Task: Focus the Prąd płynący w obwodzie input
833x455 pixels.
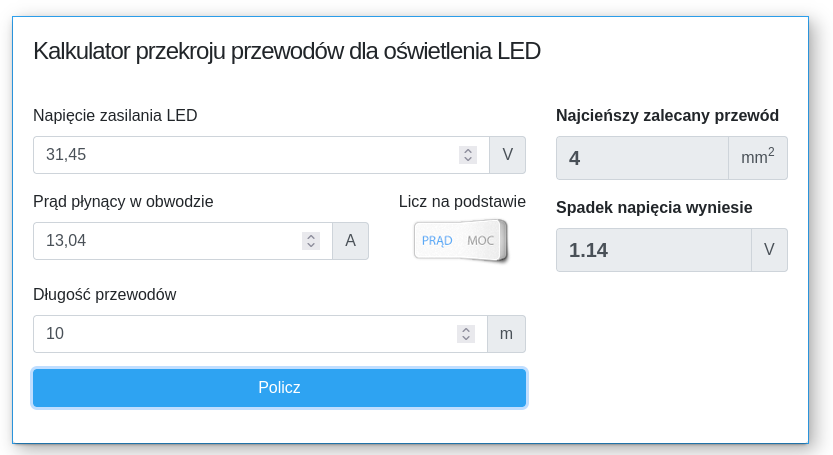Action: (183, 241)
